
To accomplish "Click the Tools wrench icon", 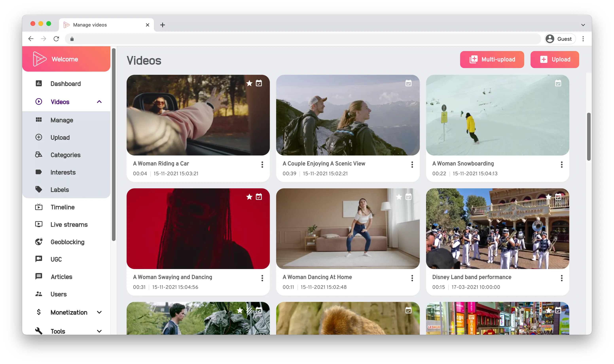I will point(39,331).
